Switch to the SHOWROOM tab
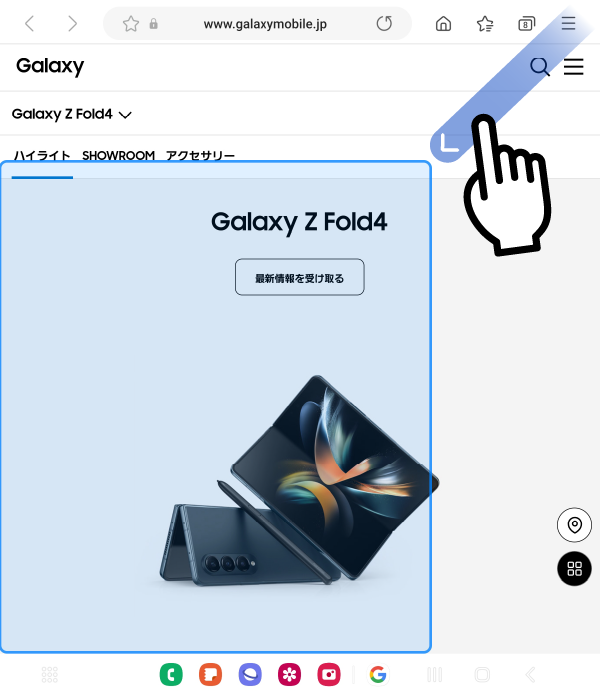The width and height of the screenshot is (600, 696). click(x=118, y=156)
